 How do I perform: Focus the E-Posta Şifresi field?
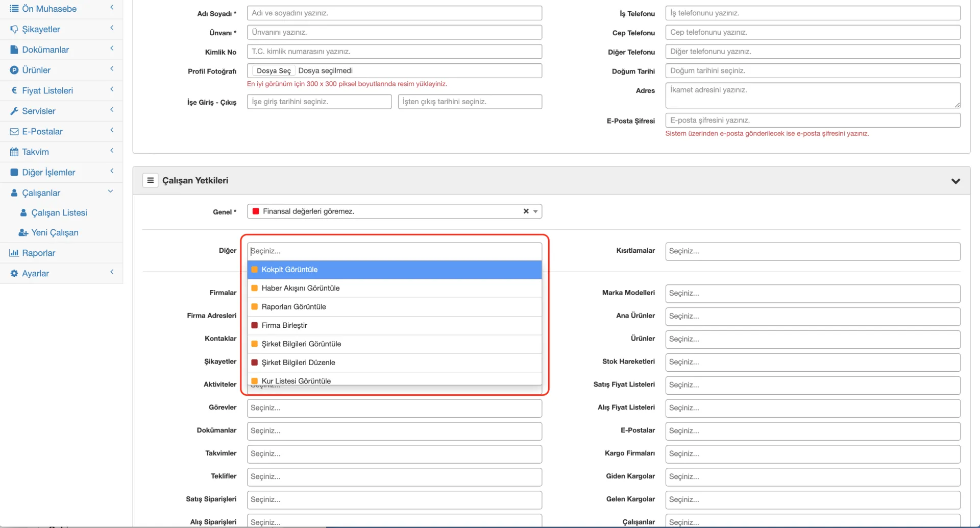pos(813,121)
